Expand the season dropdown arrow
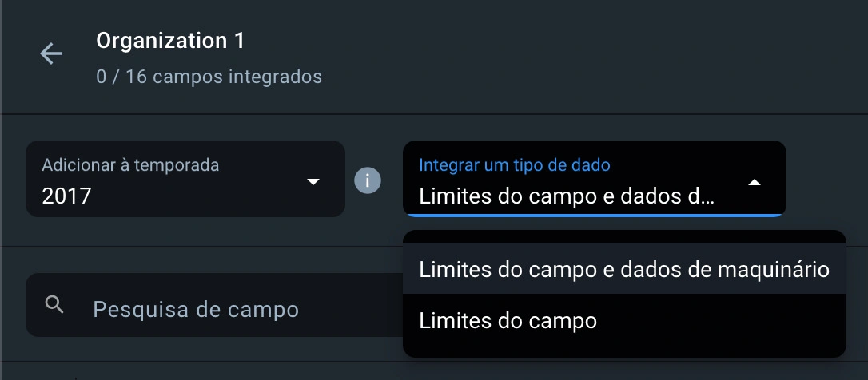Screen dimensions: 868x380 313,182
